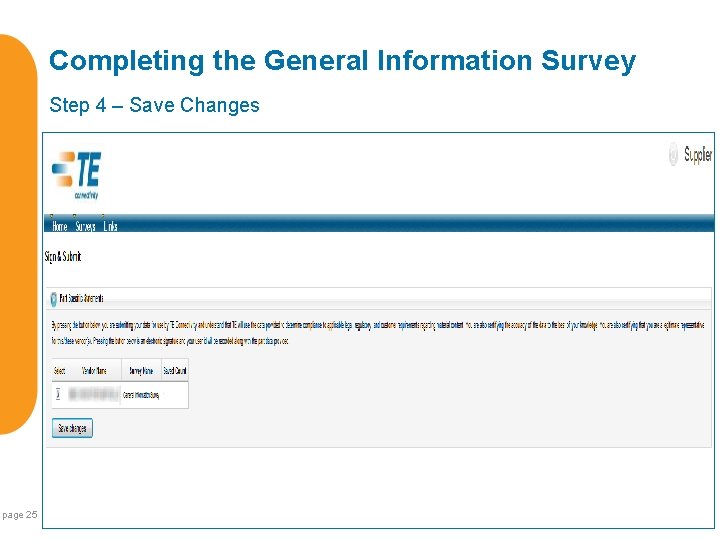The height and width of the screenshot is (540, 720).
Task: Tick the Select checkbox in vendor row
Action: 59,395
